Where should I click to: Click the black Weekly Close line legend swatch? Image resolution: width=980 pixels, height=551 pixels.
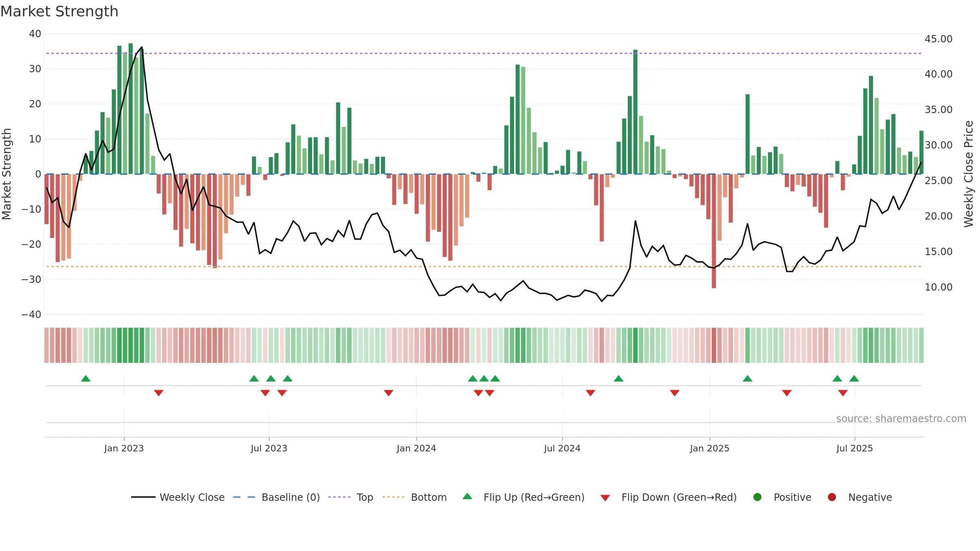143,497
